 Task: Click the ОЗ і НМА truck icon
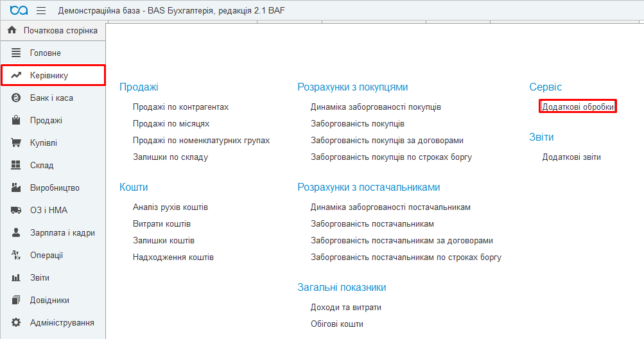(x=17, y=211)
